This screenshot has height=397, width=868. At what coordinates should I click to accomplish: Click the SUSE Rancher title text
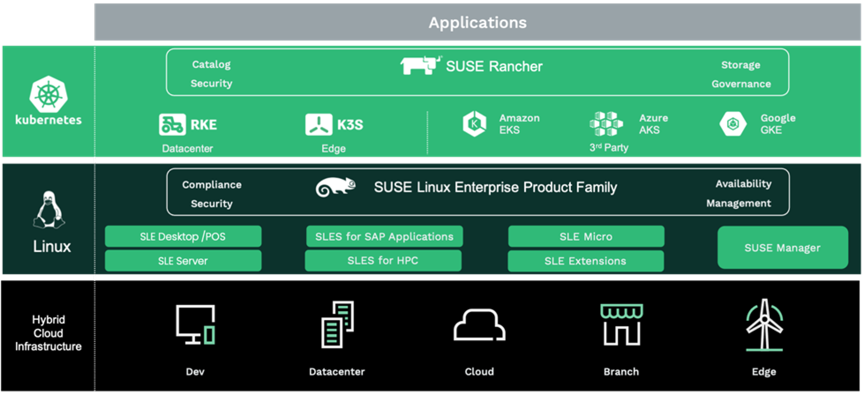click(x=494, y=66)
